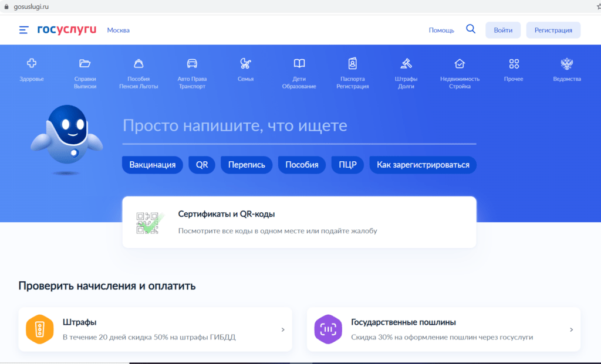Click the magnifier search icon in header
Viewport: 601px width, 364px height.
(471, 29)
